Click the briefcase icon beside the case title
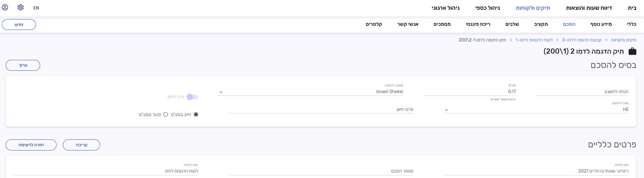The width and height of the screenshot is (644, 178). point(632,52)
